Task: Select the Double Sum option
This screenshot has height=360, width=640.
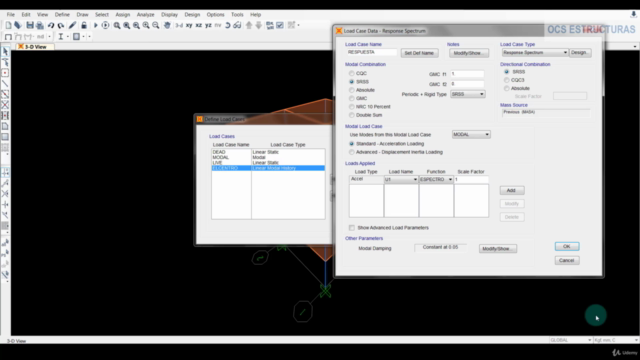Action: (x=351, y=115)
